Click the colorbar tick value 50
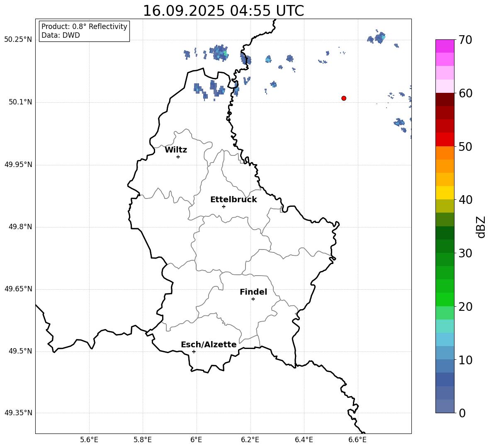491x448 pixels. coord(465,147)
